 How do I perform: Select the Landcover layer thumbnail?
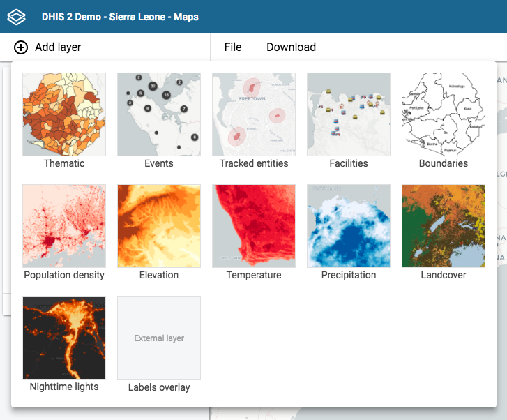pyautogui.click(x=444, y=226)
